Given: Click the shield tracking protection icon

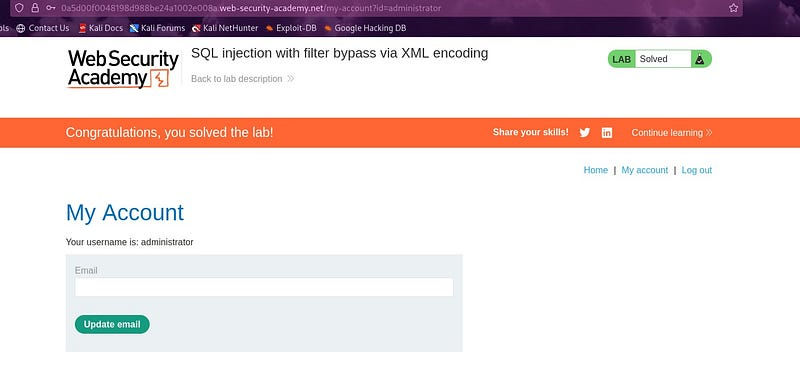Looking at the screenshot, I should click(19, 8).
